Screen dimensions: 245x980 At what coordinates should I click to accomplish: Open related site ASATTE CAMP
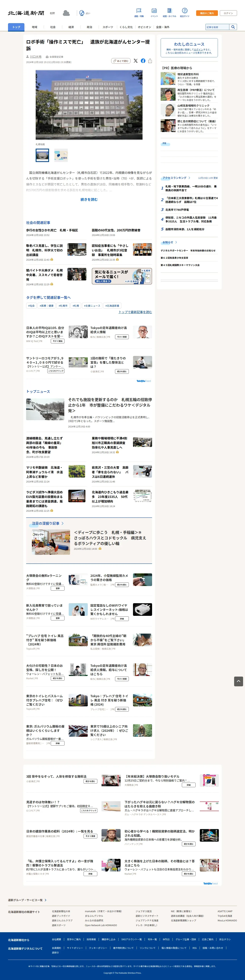pyautogui.click(x=225, y=911)
